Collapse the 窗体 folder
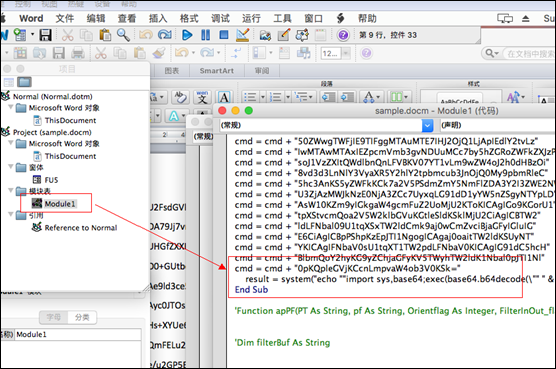Screen dimensions: 556x369 pos(11,167)
